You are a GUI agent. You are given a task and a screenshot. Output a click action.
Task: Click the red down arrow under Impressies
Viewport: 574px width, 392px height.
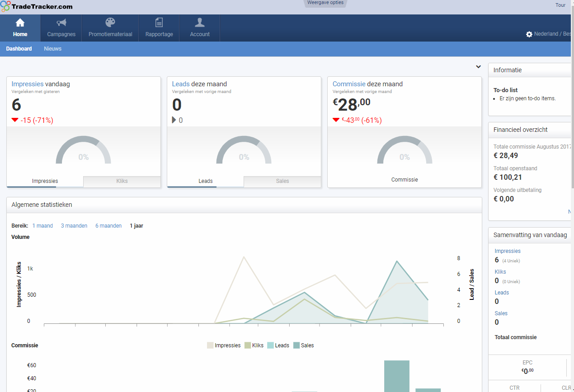[15, 120]
